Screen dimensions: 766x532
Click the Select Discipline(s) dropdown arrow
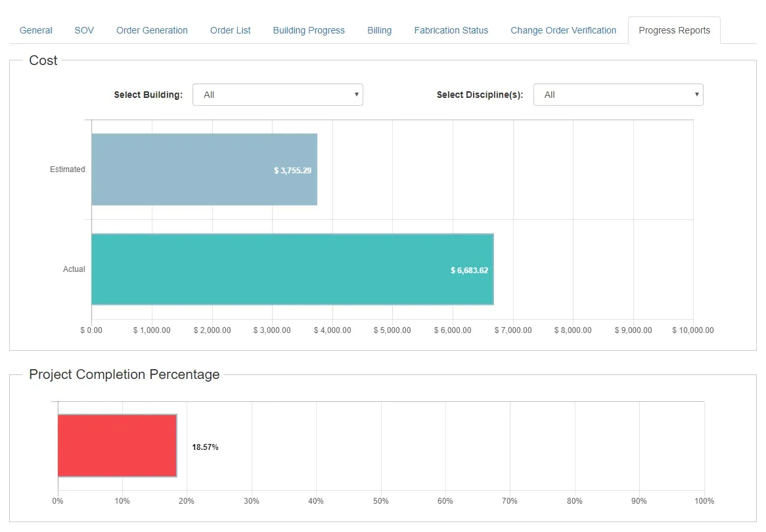tap(696, 95)
